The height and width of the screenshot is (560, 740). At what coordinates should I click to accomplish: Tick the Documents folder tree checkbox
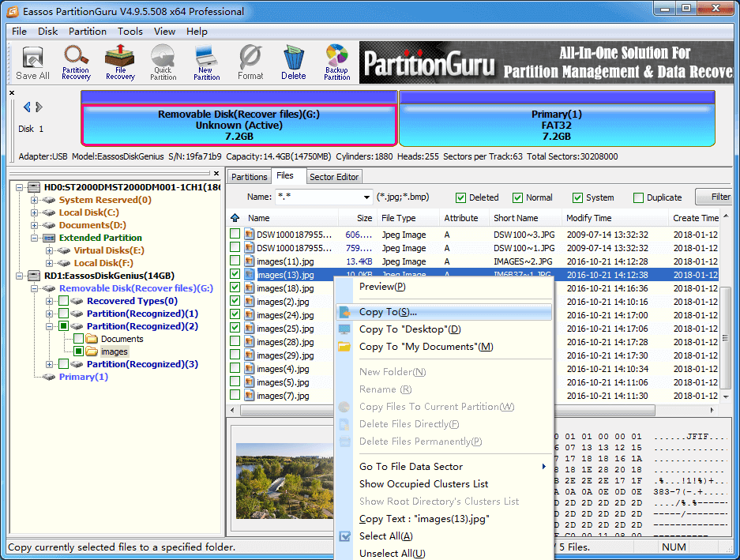tap(79, 339)
